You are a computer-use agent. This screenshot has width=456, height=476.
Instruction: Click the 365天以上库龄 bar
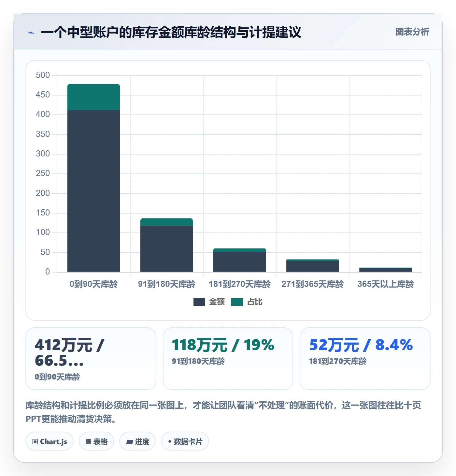pyautogui.click(x=386, y=270)
